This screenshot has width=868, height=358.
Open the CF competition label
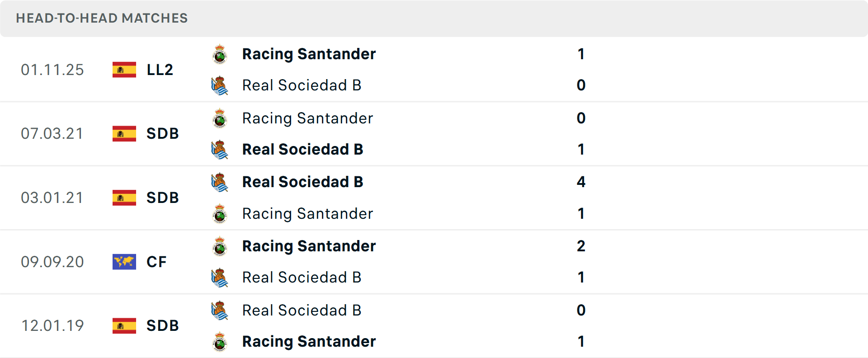(156, 262)
